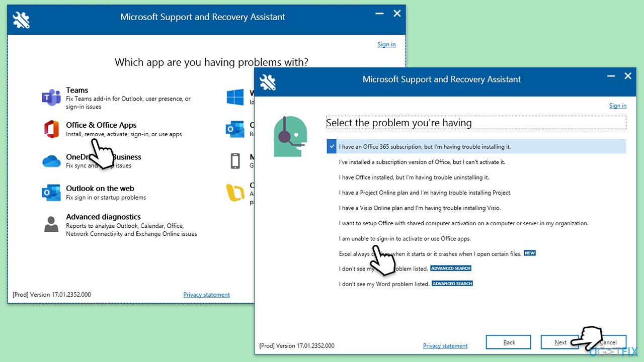Image resolution: width=644 pixels, height=362 pixels.
Task: Click the Teams app icon
Action: point(51,98)
